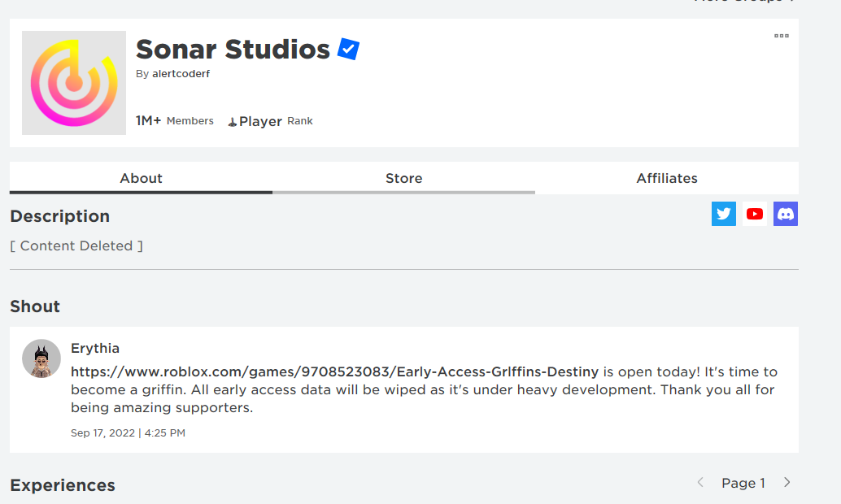Switch to the About tab
The image size is (841, 504).
[x=141, y=178]
